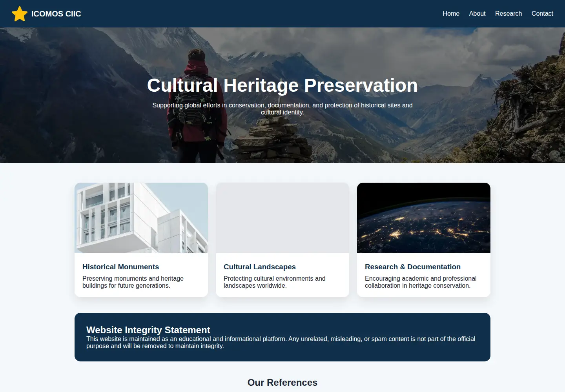Click the Cultural Heritage Preservation headline
This screenshot has height=392, width=565.
tap(282, 85)
